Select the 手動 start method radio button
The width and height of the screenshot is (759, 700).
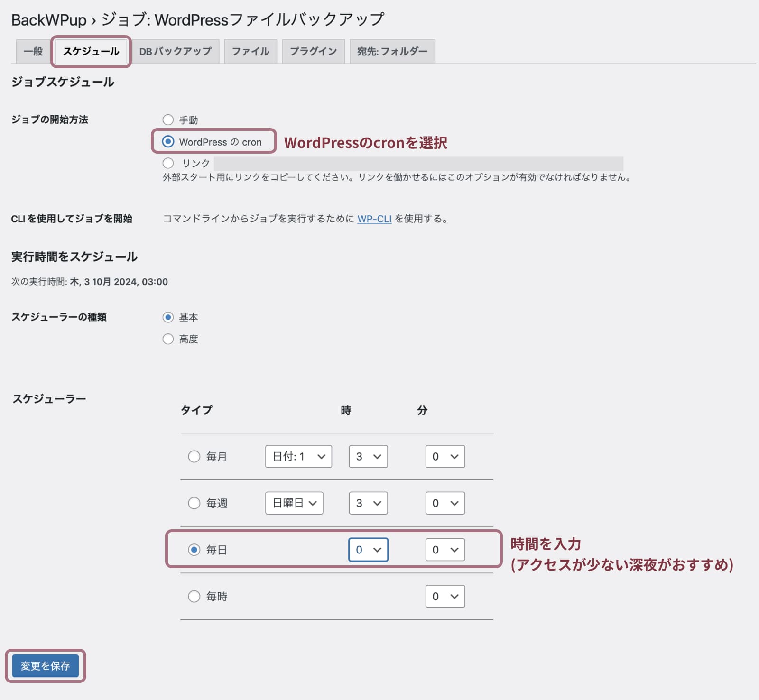coord(168,120)
